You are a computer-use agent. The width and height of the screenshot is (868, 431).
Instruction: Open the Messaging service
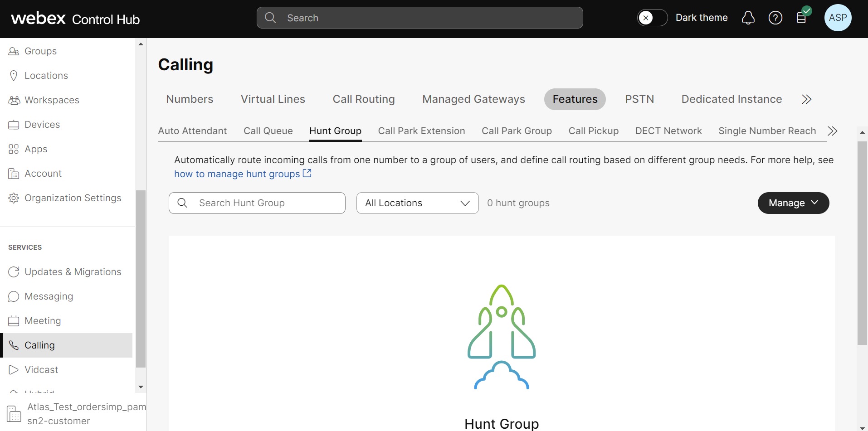49,296
